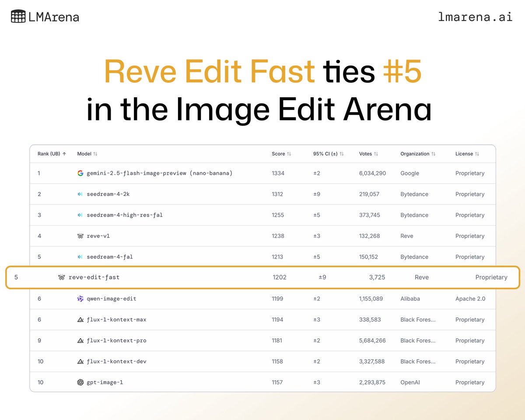Image resolution: width=525 pixels, height=420 pixels.
Task: Click the Reve Edit Fast headline text
Action: pos(210,72)
